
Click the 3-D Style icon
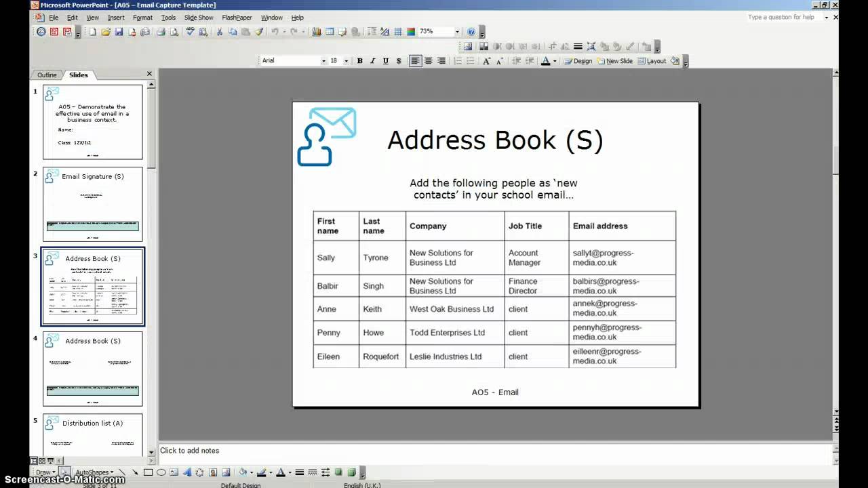[351, 472]
